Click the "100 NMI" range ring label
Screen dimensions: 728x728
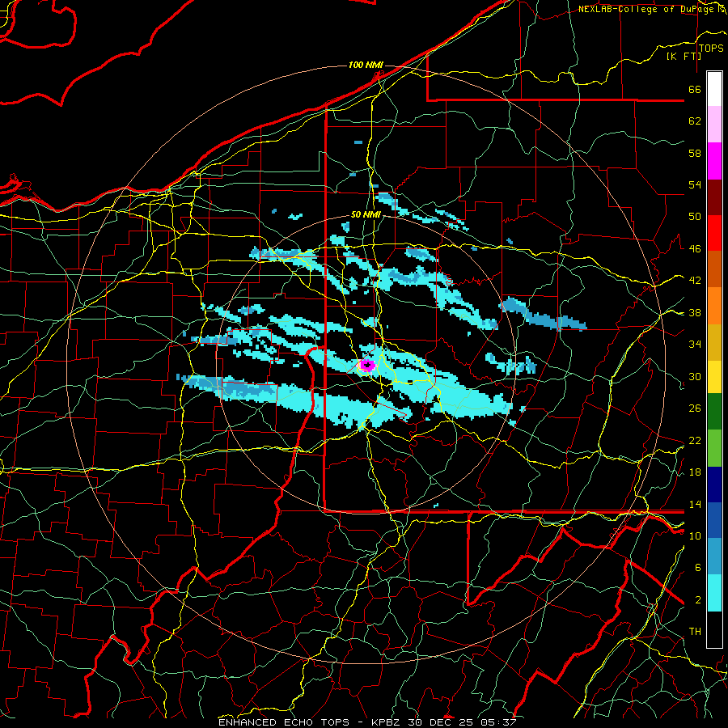[x=366, y=65]
